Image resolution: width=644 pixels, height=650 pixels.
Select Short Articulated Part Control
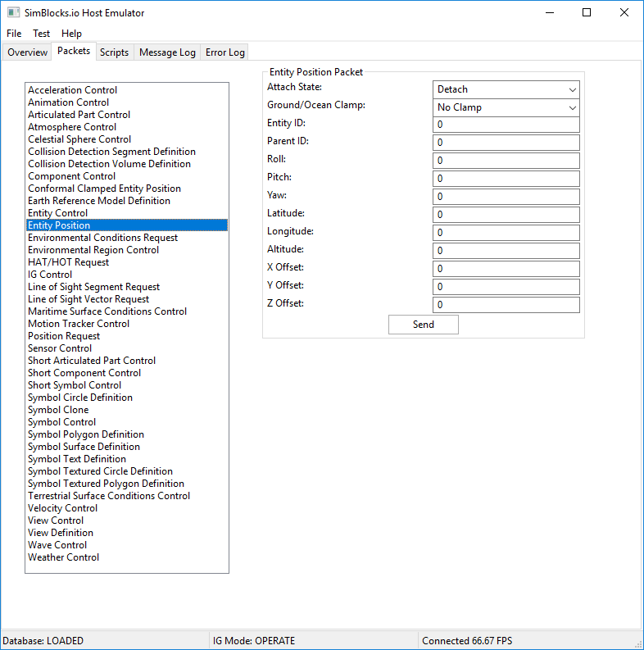(x=127, y=361)
